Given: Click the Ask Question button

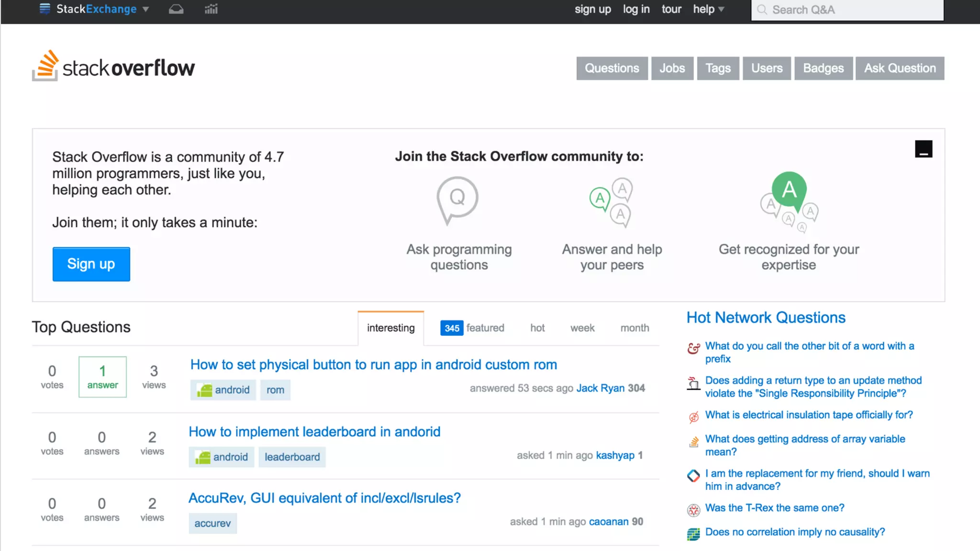Looking at the screenshot, I should [900, 68].
